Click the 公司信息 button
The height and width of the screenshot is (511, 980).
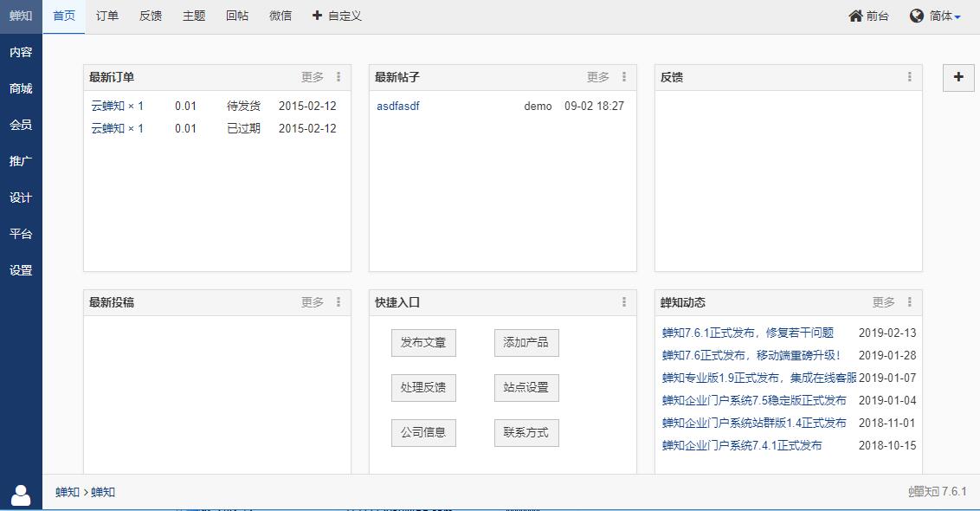(x=423, y=433)
